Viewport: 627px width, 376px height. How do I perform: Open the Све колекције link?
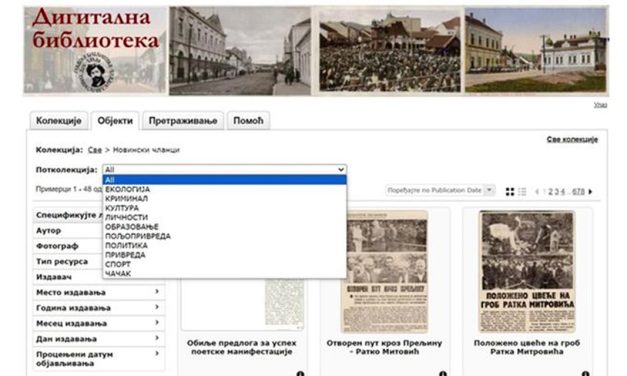tap(572, 139)
